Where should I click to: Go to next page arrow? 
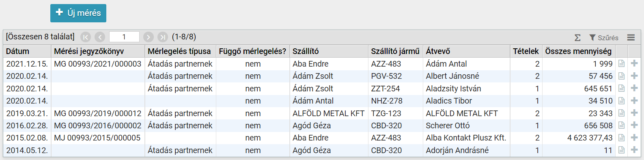[x=149, y=37]
